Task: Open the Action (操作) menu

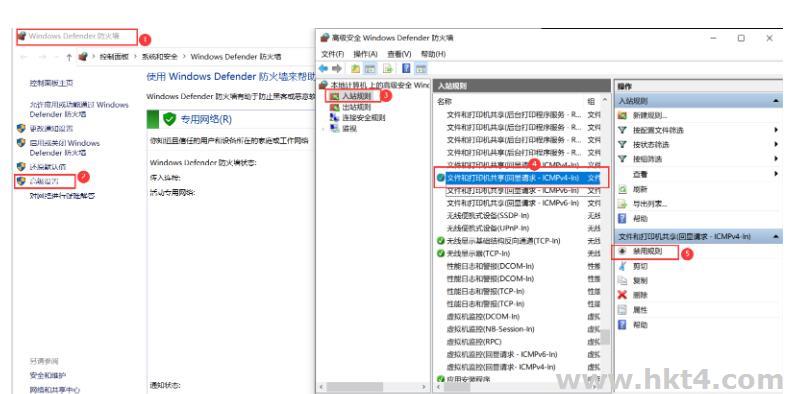Action: click(366, 54)
